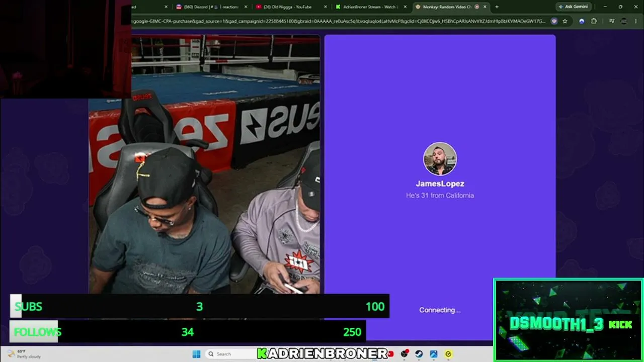
Task: Click the "Connecting..." status text
Action: click(x=440, y=310)
